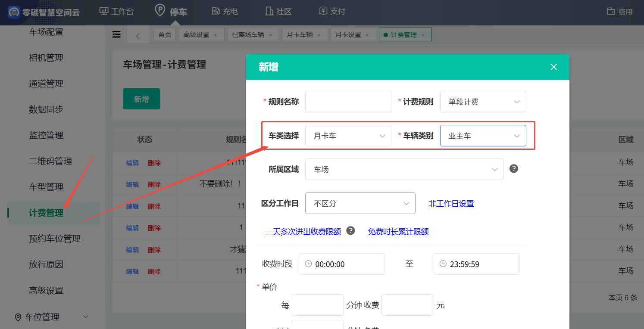Viewport: 644px width, 329px height.
Task: Click the green 新增 button
Action: point(141,99)
